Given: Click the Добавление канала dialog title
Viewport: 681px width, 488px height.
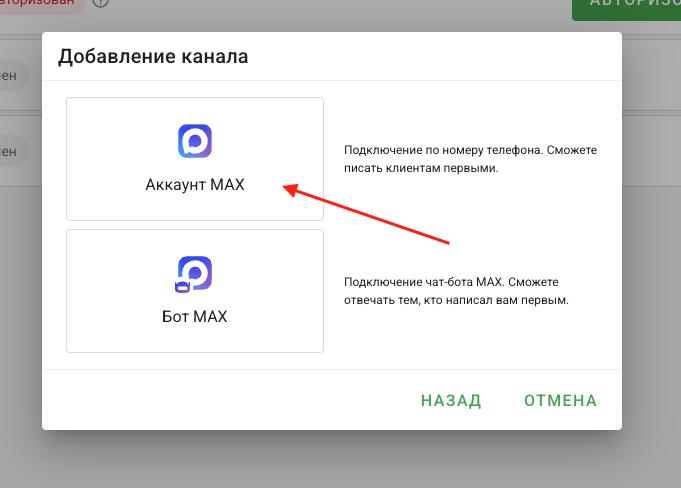Looking at the screenshot, I should tap(153, 56).
